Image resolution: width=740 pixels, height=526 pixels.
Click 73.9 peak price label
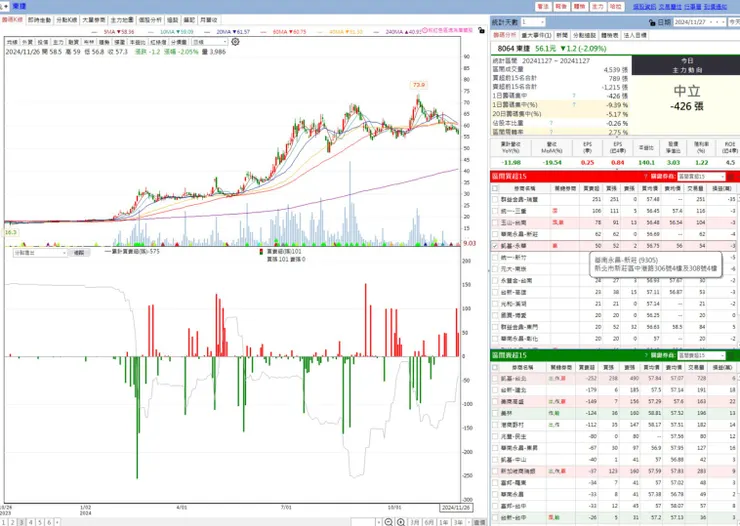point(419,85)
